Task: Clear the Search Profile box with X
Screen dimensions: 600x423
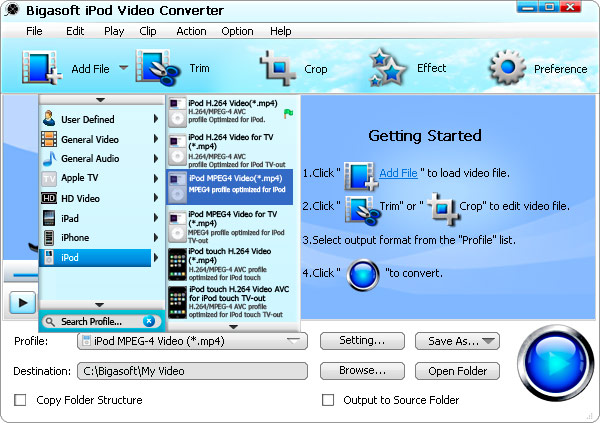Action: (x=148, y=321)
